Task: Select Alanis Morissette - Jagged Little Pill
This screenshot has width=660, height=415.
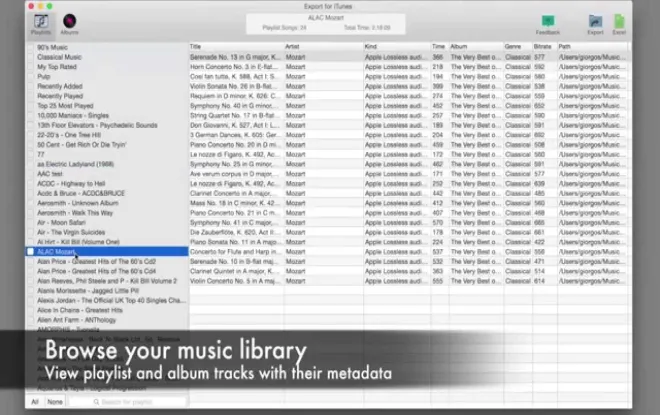Action: click(x=88, y=291)
